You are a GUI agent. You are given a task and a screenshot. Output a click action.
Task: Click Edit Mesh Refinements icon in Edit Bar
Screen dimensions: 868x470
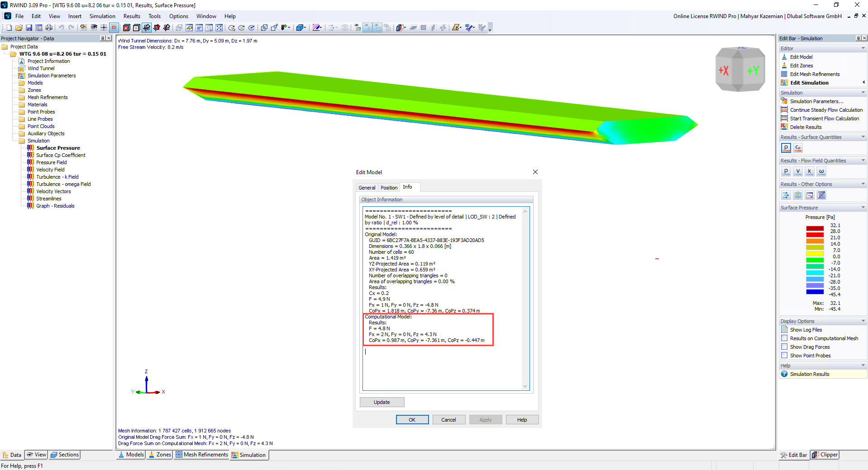pos(784,74)
